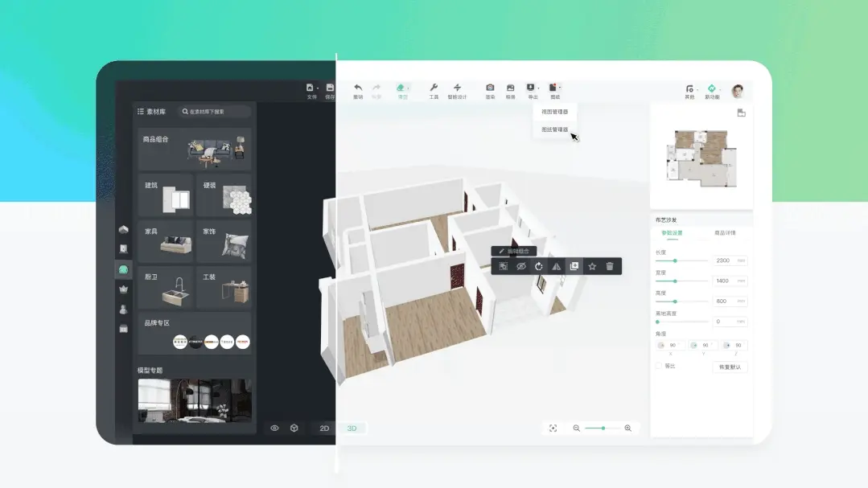Click the cube view icon at bottom
The width and height of the screenshot is (868, 488).
coord(294,429)
